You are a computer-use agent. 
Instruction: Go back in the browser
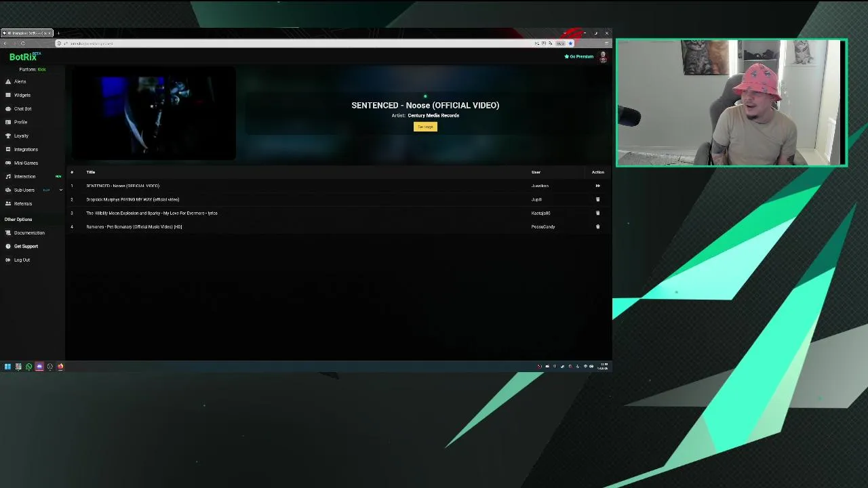(5, 43)
